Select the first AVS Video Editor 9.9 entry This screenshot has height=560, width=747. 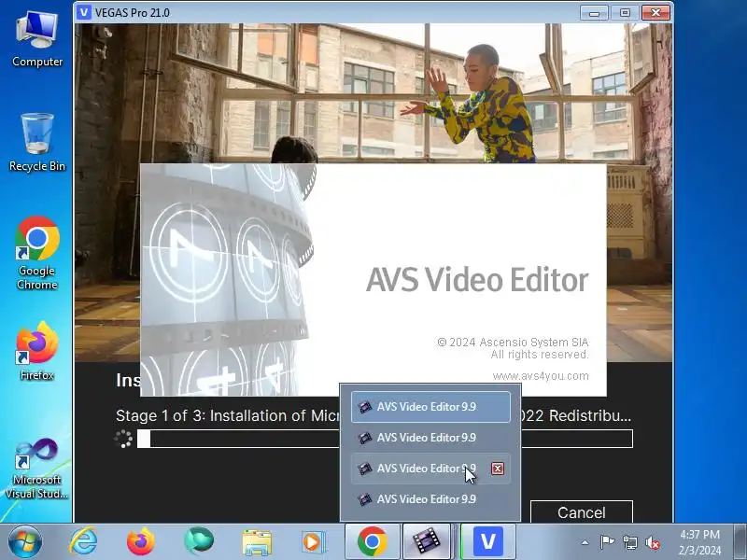pos(430,407)
